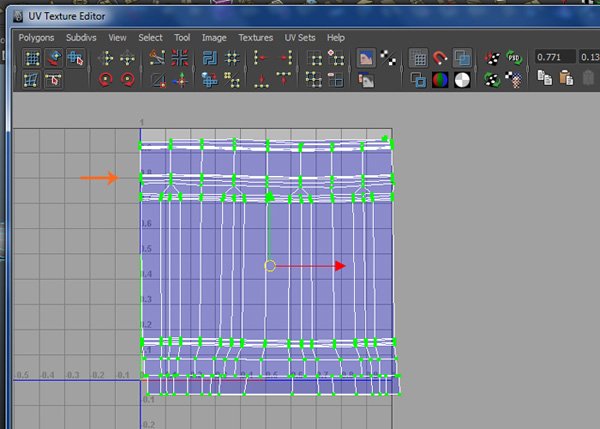Run Layout UVs with the blue maze icon

210,58
